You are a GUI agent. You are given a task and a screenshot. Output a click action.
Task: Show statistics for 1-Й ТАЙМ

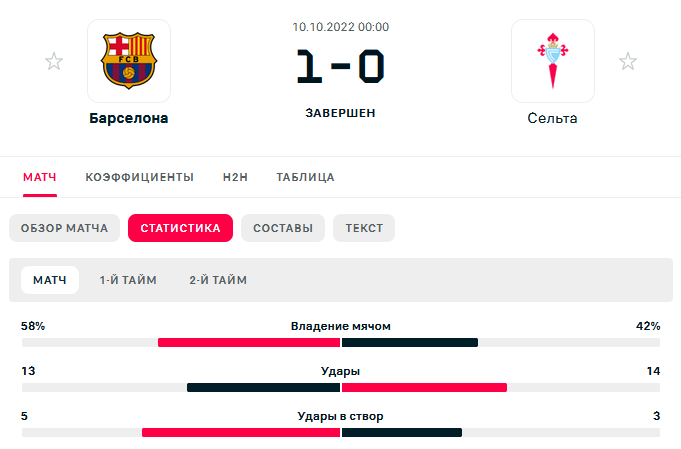pos(128,280)
